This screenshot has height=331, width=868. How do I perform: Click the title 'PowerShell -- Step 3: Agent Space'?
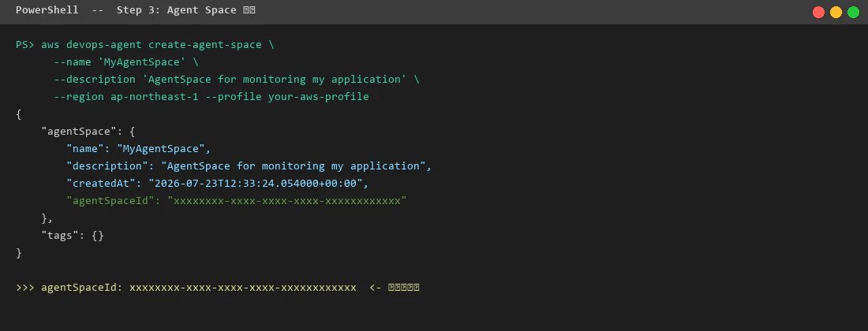tap(135, 10)
